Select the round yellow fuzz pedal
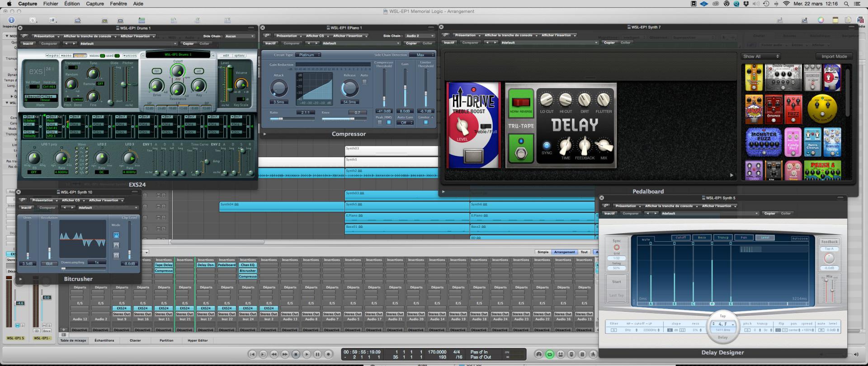 (x=822, y=109)
